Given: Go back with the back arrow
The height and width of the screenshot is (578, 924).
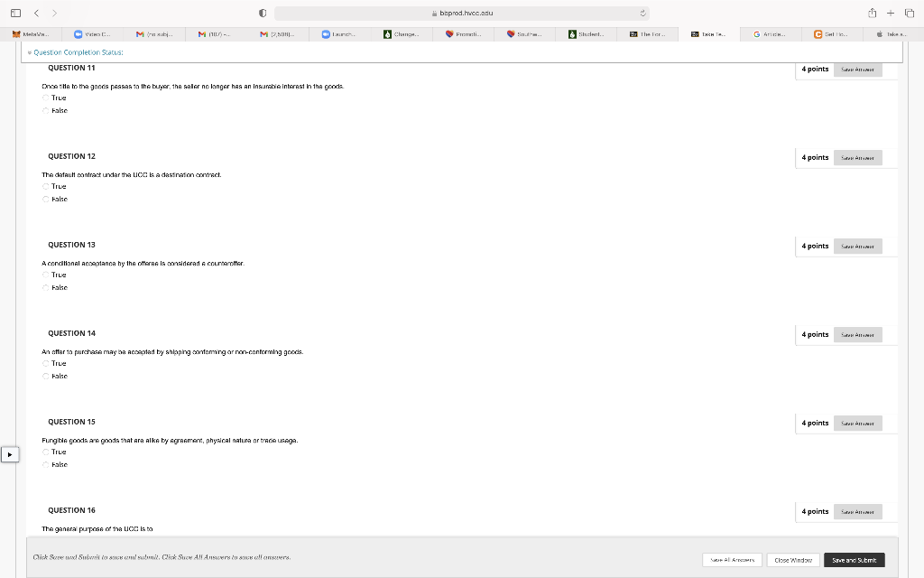Looking at the screenshot, I should (x=36, y=13).
